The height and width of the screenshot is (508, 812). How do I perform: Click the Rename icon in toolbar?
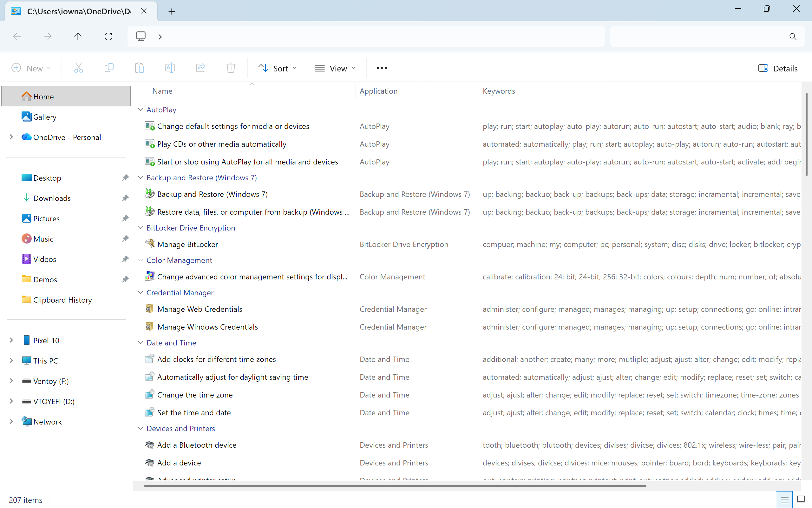click(x=170, y=68)
